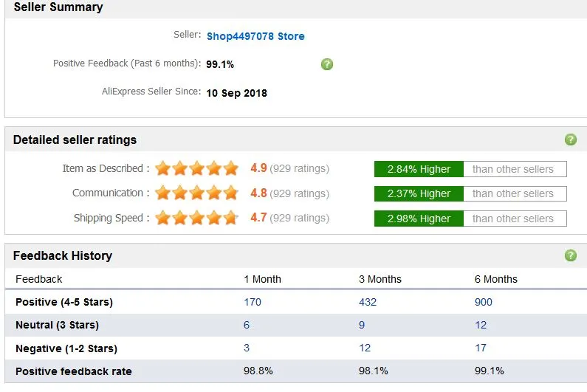View 3 negative feedback for 1 Month
587x392 pixels.
(247, 348)
